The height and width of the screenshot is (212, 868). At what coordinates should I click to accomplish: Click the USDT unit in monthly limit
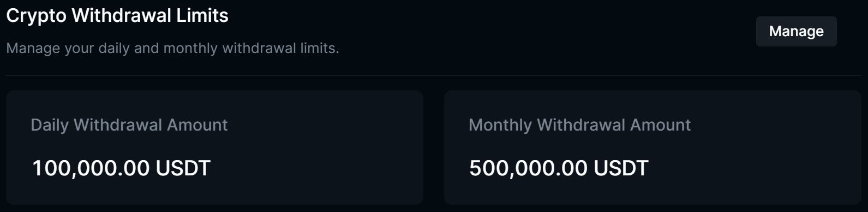click(621, 168)
